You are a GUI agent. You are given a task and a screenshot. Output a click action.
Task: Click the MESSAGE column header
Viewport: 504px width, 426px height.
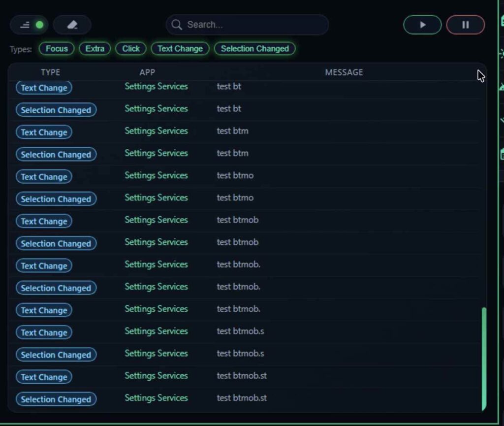(x=344, y=72)
